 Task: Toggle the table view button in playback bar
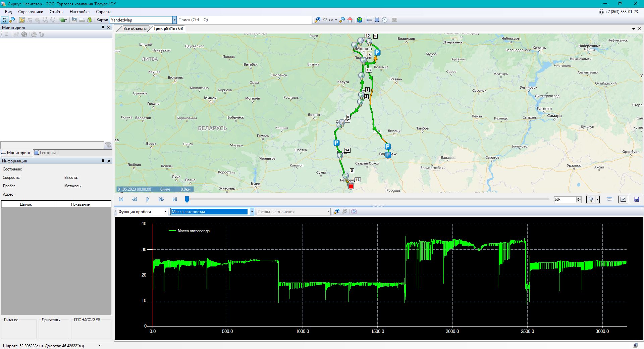[x=609, y=199]
